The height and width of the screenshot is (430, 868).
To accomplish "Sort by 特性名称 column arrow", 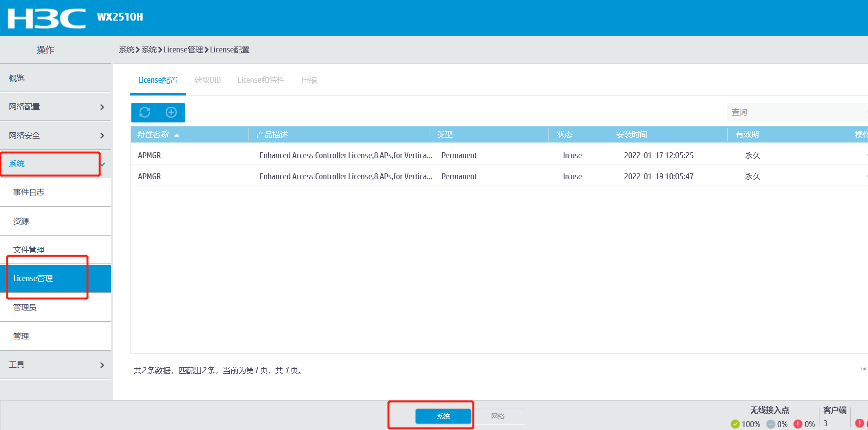I will [x=176, y=135].
